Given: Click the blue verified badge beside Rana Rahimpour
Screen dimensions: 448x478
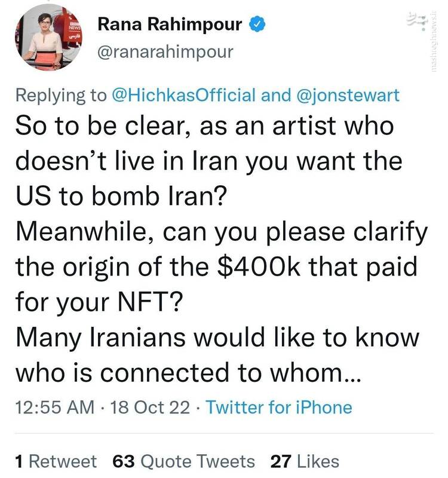Looking at the screenshot, I should click(256, 25).
